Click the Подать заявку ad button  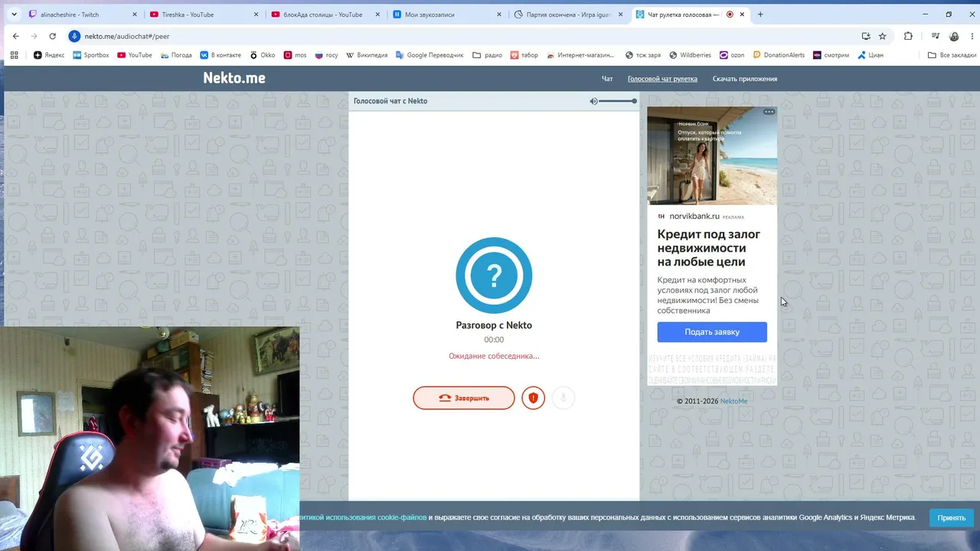click(712, 332)
